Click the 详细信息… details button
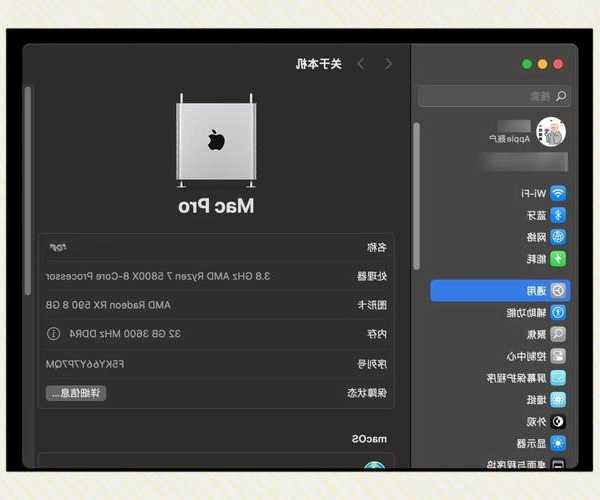 (76, 393)
